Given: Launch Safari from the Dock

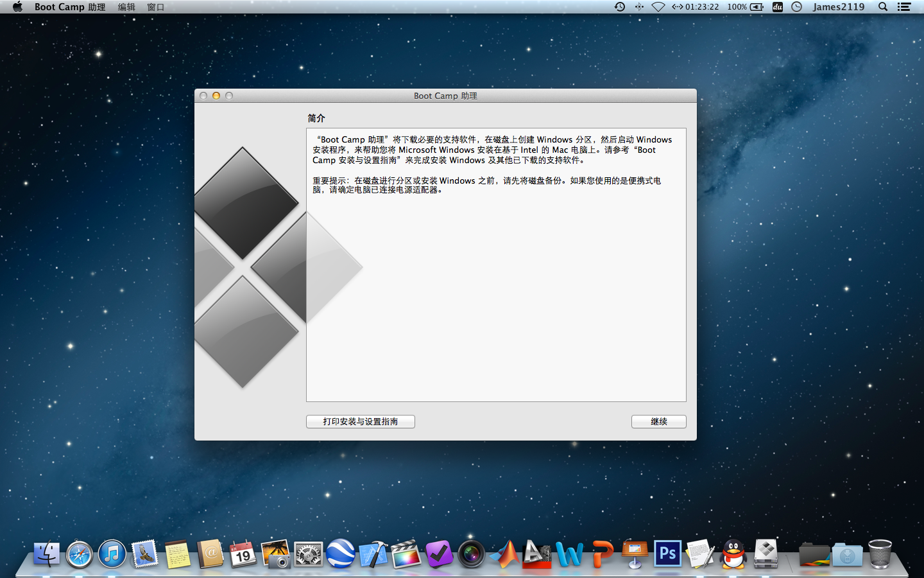Looking at the screenshot, I should coord(80,554).
